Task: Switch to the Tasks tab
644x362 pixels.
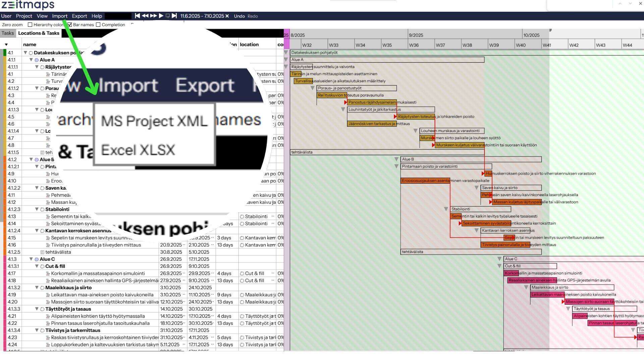Action: (x=8, y=33)
